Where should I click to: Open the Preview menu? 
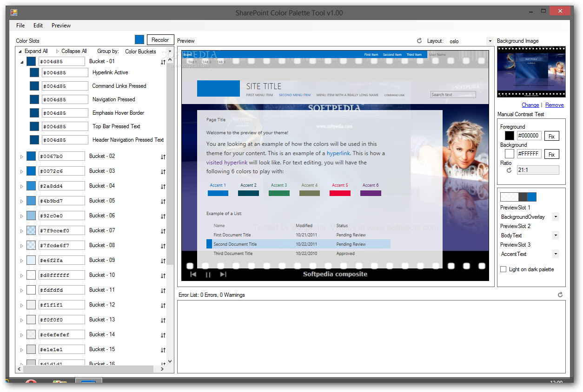pos(61,26)
